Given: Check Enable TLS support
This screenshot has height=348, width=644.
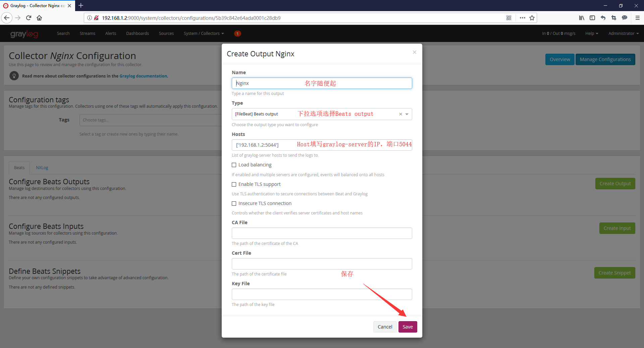Looking at the screenshot, I should click(x=234, y=184).
